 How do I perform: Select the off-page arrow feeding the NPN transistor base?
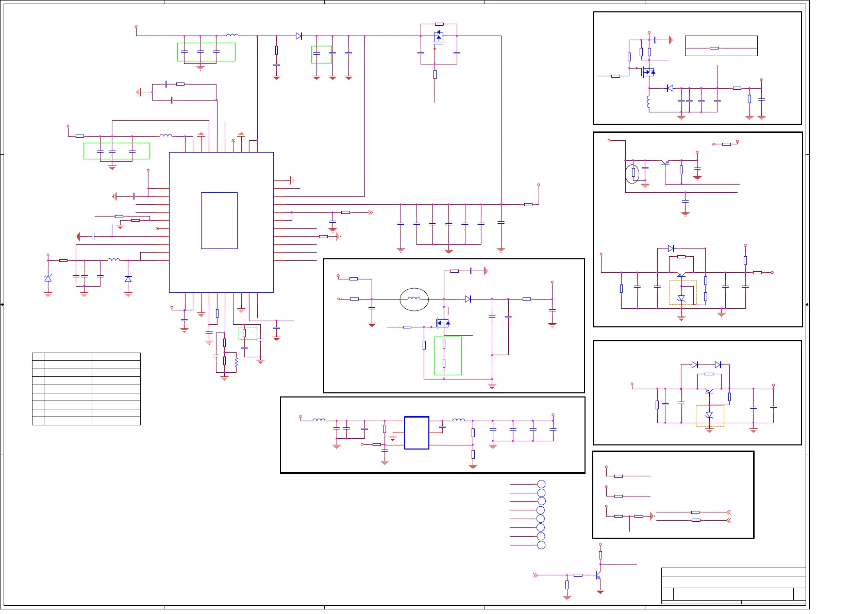[536, 575]
